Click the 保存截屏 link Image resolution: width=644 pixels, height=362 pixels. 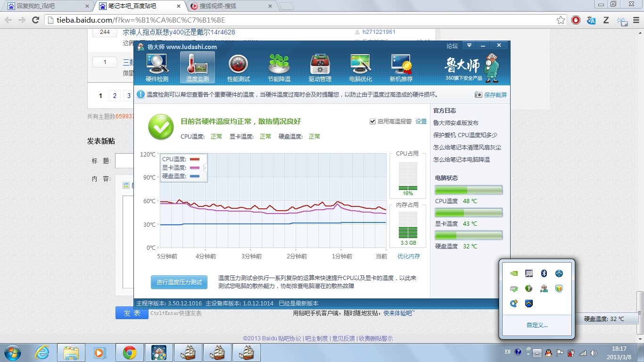coord(495,95)
